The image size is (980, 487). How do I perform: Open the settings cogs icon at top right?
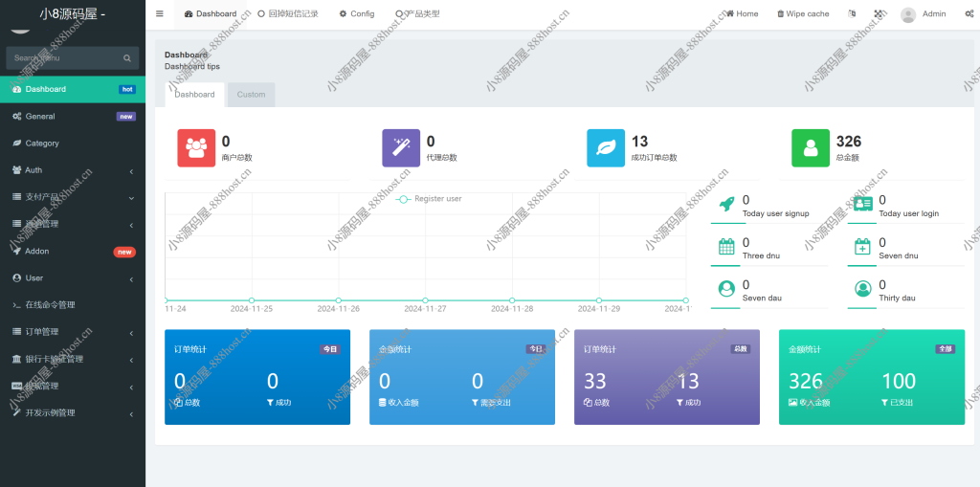969,13
